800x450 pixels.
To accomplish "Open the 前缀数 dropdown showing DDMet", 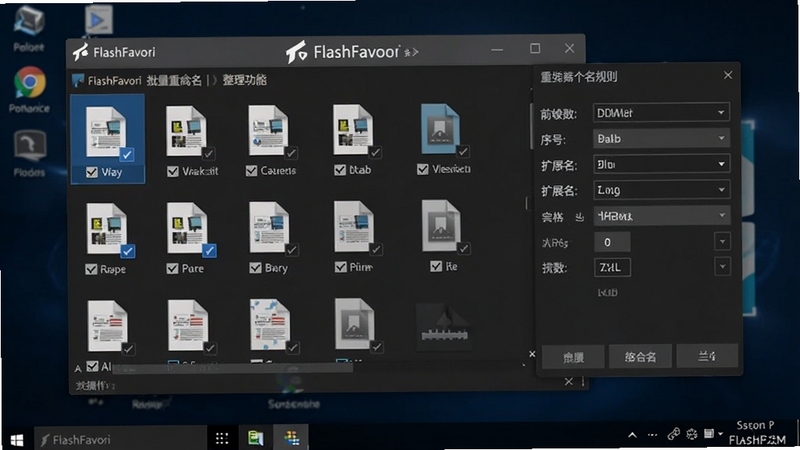I will coord(661,113).
